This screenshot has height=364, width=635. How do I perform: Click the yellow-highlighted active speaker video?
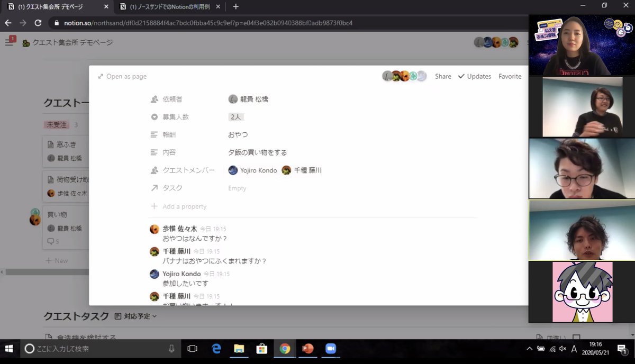coord(582,230)
